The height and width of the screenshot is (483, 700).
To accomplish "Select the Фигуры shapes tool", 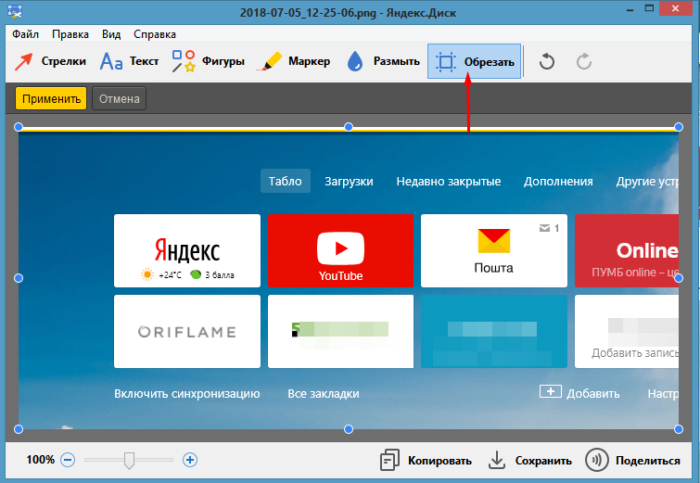I will point(208,61).
